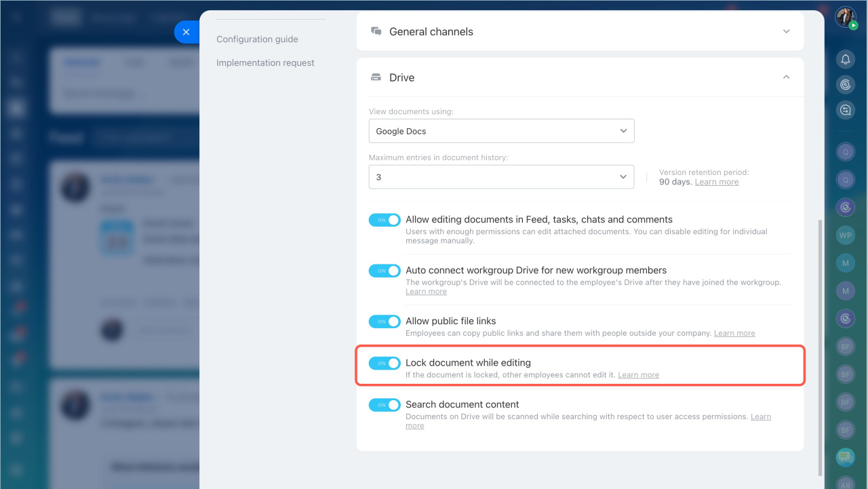Open the Google Docs viewer dropdown
The image size is (868, 489).
(501, 131)
